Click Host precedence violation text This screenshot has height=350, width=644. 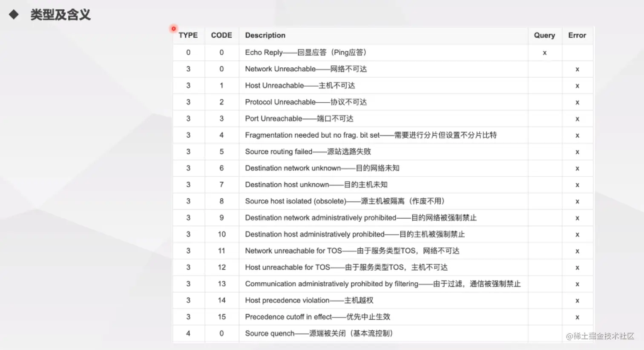click(x=309, y=301)
